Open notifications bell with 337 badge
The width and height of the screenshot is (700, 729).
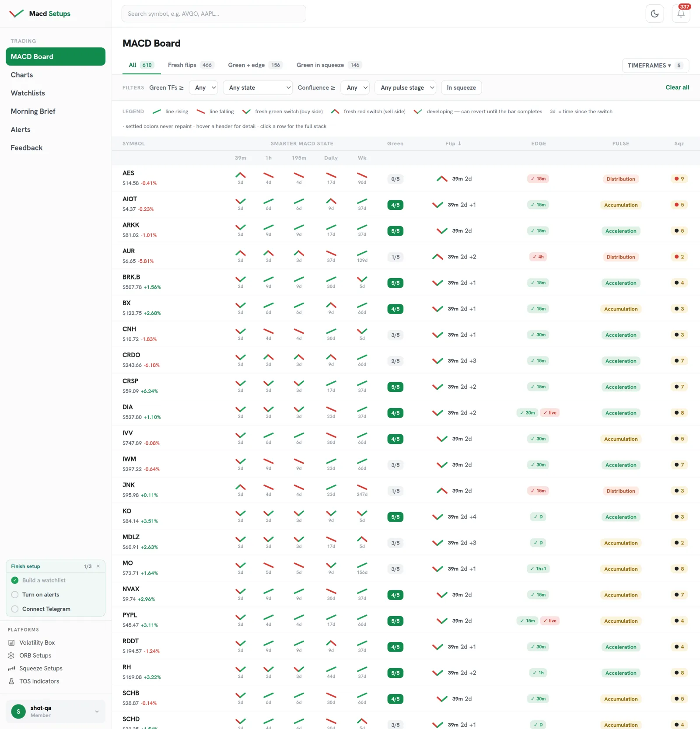click(681, 14)
